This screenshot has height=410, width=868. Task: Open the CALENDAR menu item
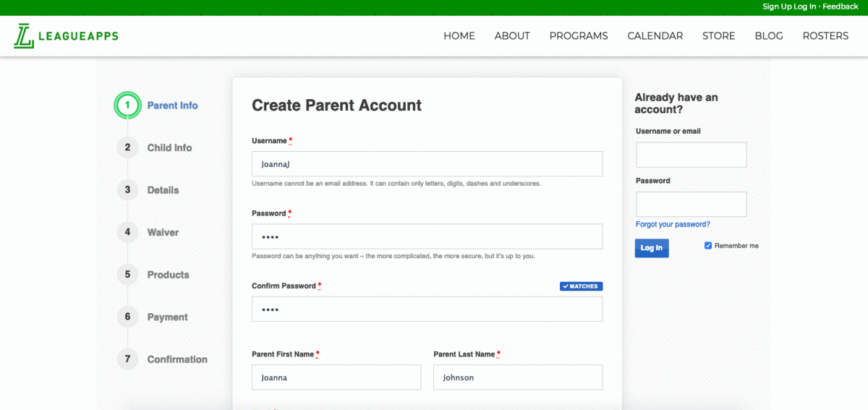click(x=655, y=36)
